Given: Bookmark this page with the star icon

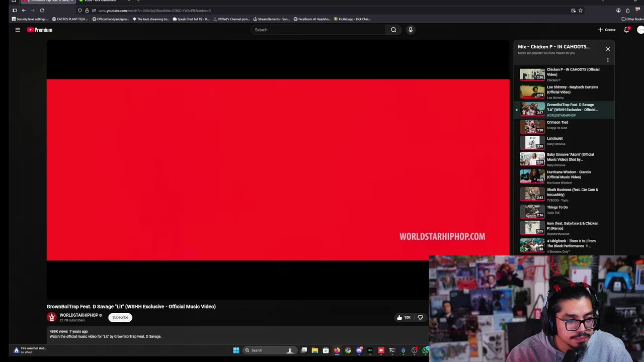Looking at the screenshot, I should [581, 10].
